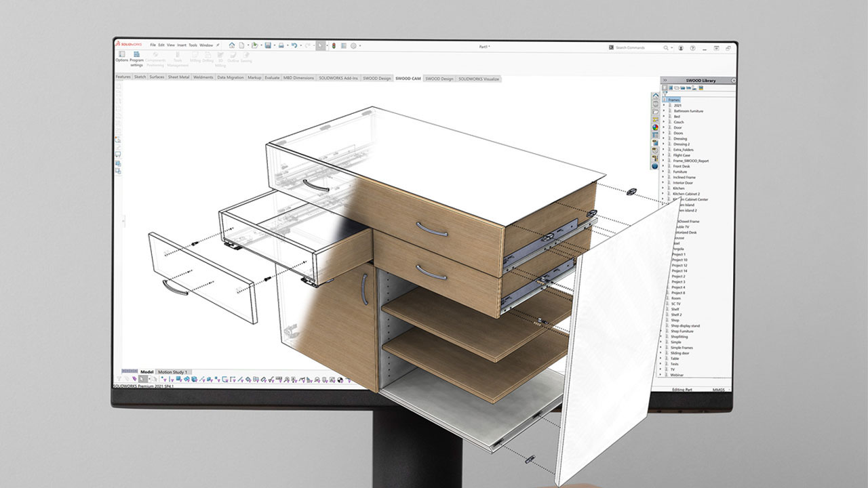Collapse the SWOOD Library panel with the double chevron
This screenshot has height=488, width=868.
click(665, 81)
